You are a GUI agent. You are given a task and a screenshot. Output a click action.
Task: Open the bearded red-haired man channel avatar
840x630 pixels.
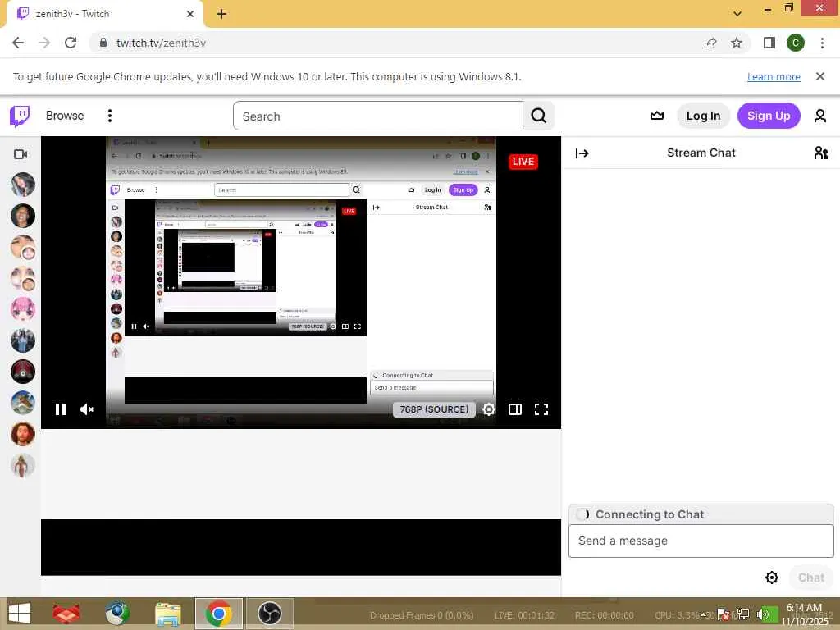pos(22,434)
